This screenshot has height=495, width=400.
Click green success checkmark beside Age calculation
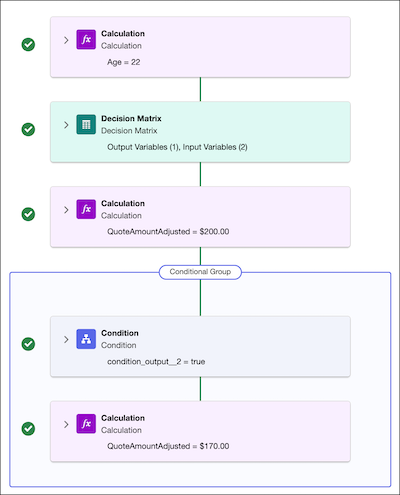pyautogui.click(x=28, y=44)
